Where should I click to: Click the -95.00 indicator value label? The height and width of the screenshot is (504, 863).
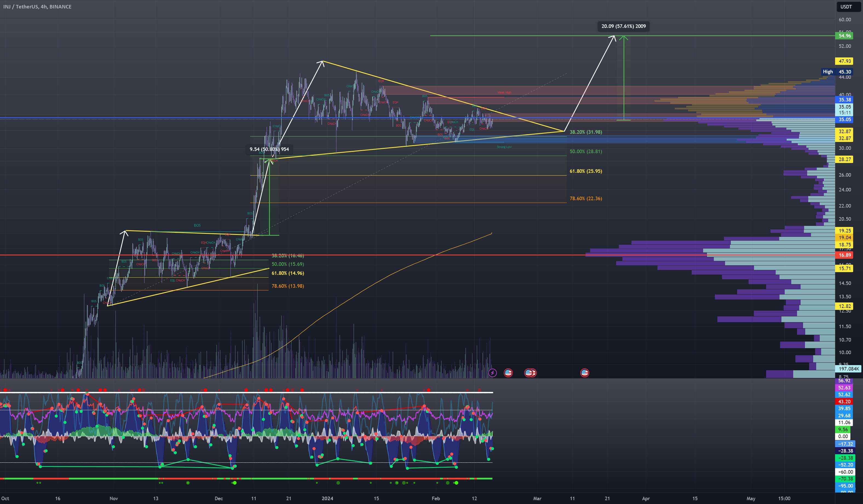845,486
